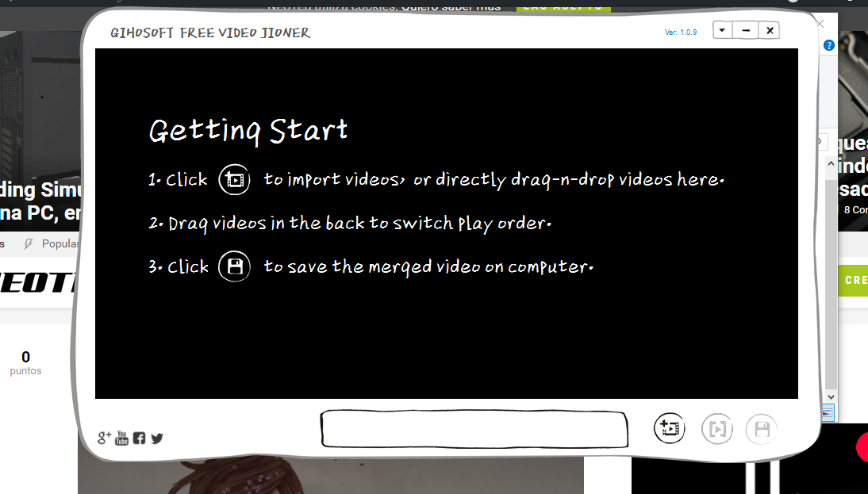Open the title bar dropdown arrow menu
Screen dimensions: 868x494
click(x=723, y=30)
